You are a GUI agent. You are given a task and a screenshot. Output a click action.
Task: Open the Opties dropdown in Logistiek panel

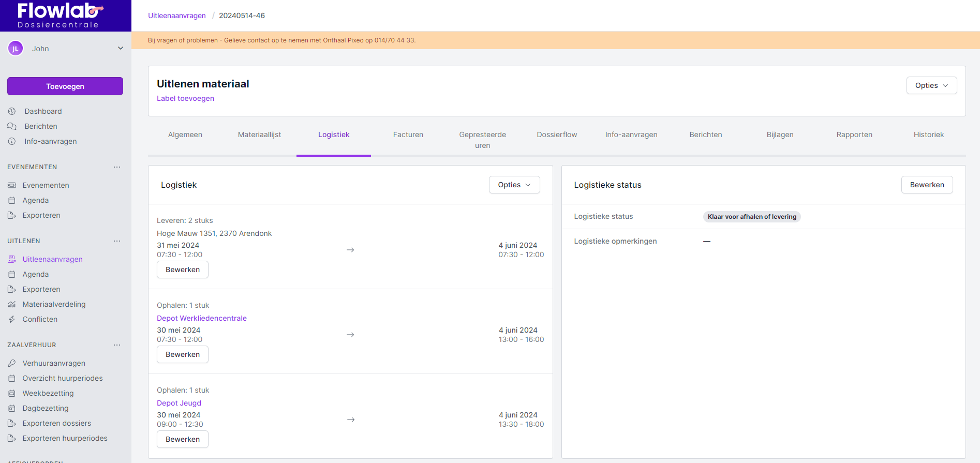point(514,185)
